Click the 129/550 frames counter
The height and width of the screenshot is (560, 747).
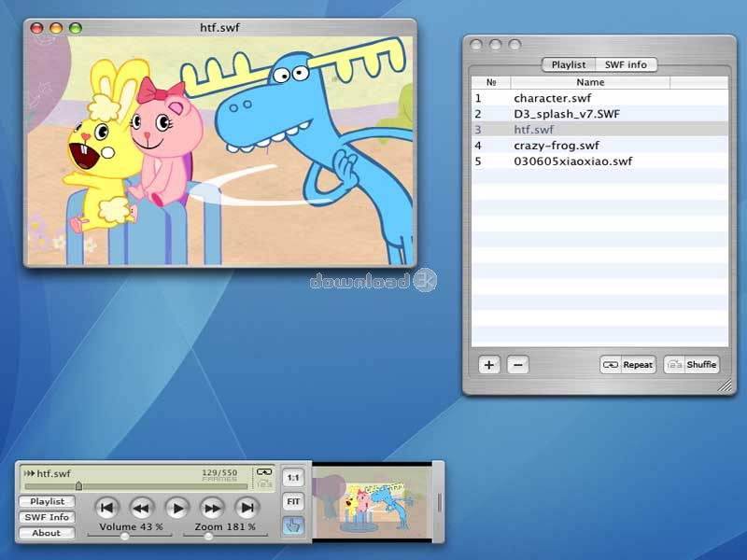tap(219, 473)
